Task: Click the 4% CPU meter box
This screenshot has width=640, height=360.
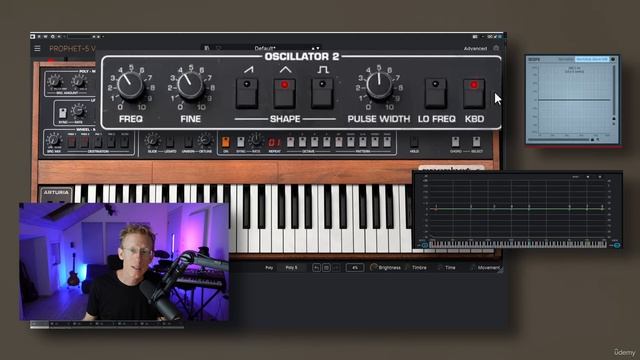Action: tap(355, 268)
